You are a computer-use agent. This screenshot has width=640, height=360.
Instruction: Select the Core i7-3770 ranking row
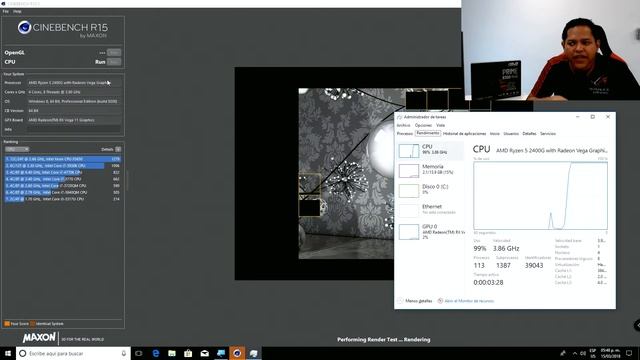click(x=63, y=179)
